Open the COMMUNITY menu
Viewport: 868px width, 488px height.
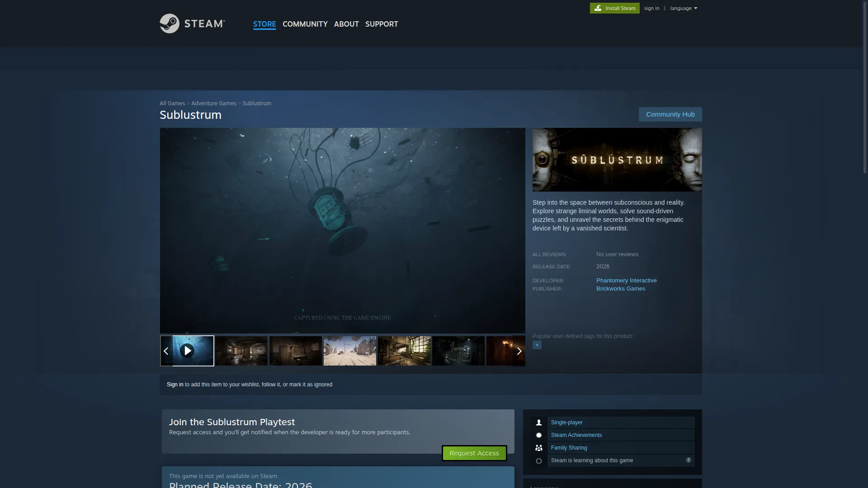point(305,24)
